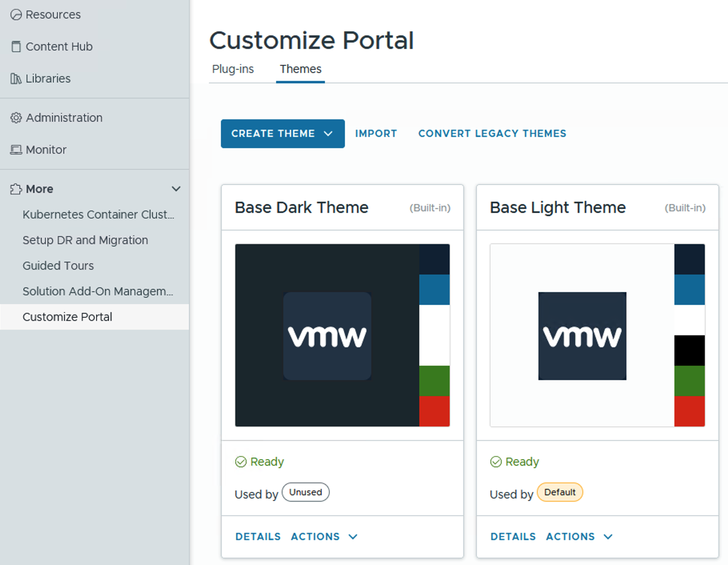Click Convert Legacy Themes
The width and height of the screenshot is (728, 565).
492,134
